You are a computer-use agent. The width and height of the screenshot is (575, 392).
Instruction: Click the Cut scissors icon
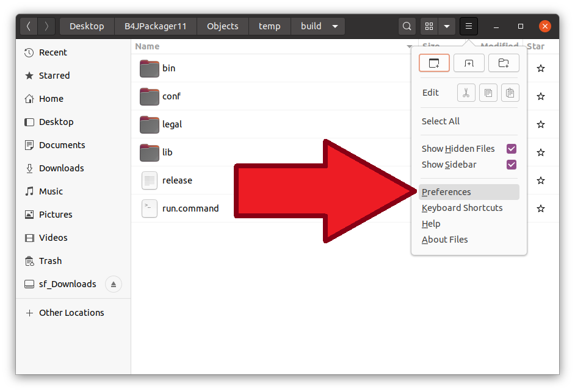(x=466, y=93)
